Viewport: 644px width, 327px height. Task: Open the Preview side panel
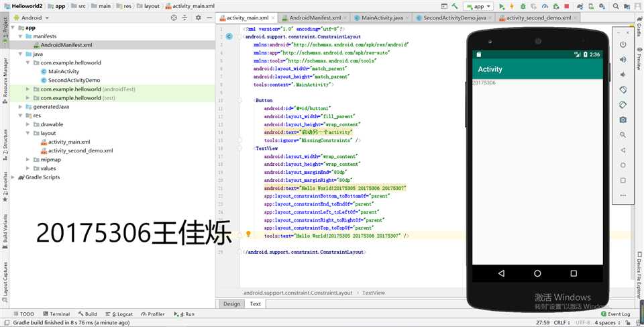(639, 58)
